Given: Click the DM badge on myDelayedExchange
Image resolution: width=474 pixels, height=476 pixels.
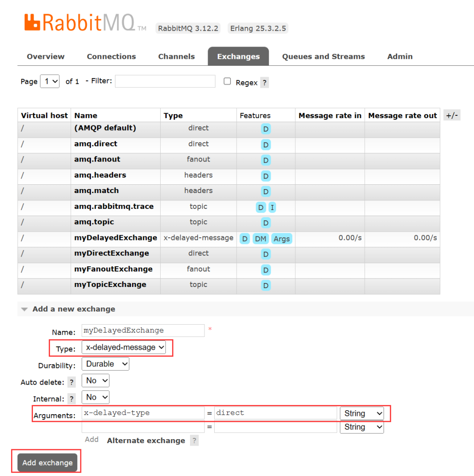Looking at the screenshot, I should click(260, 239).
